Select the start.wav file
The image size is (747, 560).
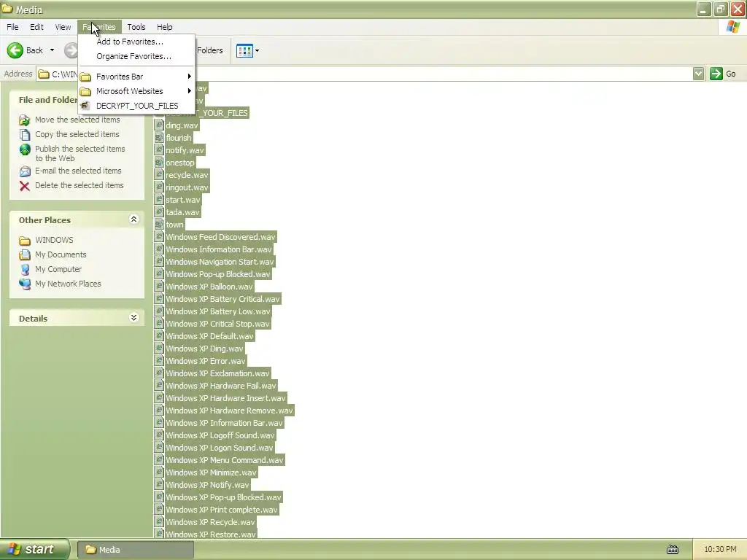point(183,200)
